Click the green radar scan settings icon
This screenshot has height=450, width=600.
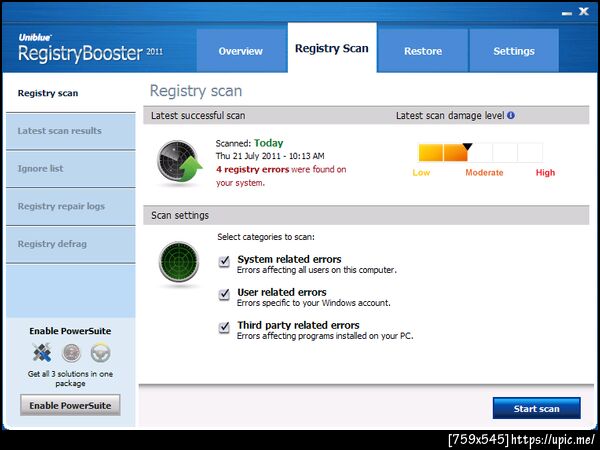179,262
